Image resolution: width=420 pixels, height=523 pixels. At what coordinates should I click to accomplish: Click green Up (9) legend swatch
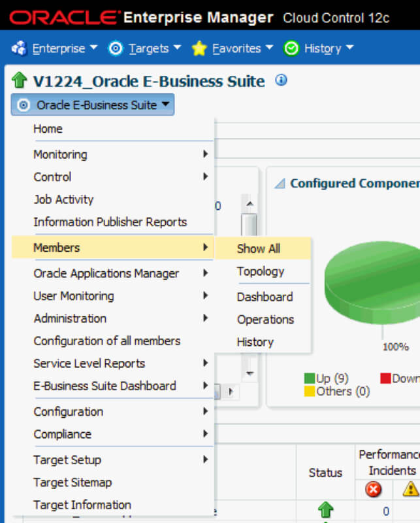(x=310, y=379)
